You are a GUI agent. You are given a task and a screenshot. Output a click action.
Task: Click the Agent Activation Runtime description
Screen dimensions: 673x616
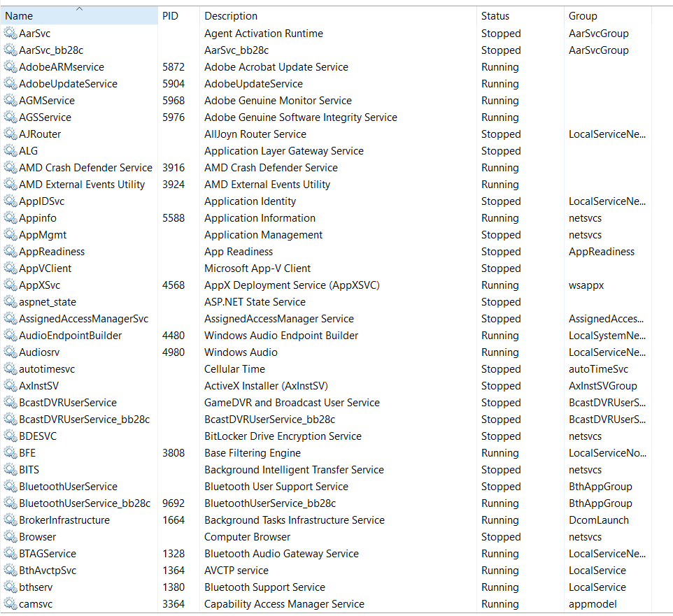click(264, 33)
